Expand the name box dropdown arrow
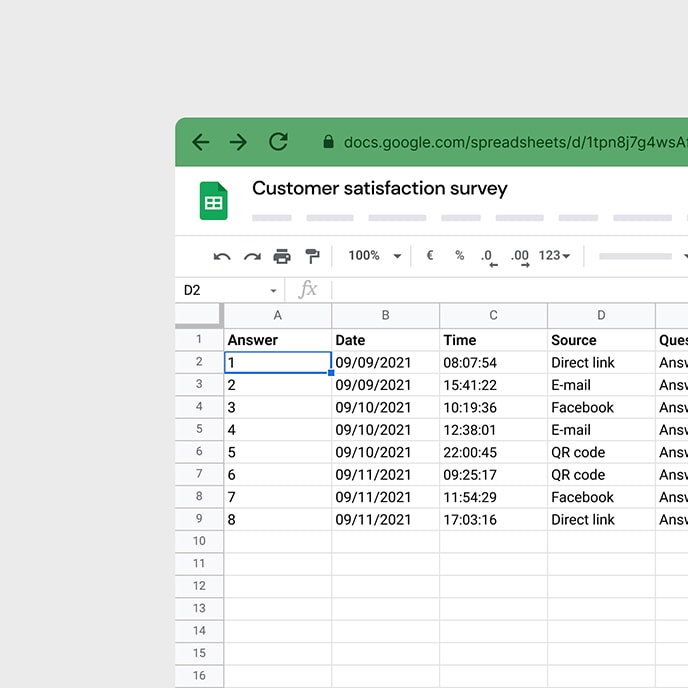 click(273, 290)
